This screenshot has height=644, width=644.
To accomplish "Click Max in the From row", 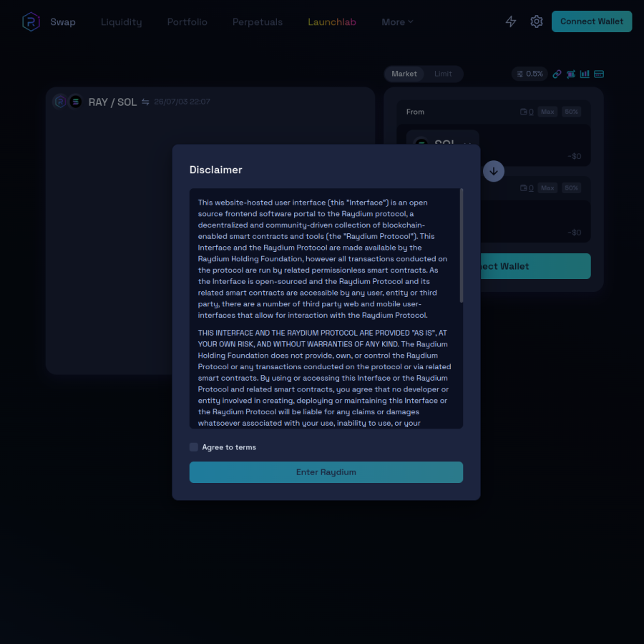I will pyautogui.click(x=547, y=112).
